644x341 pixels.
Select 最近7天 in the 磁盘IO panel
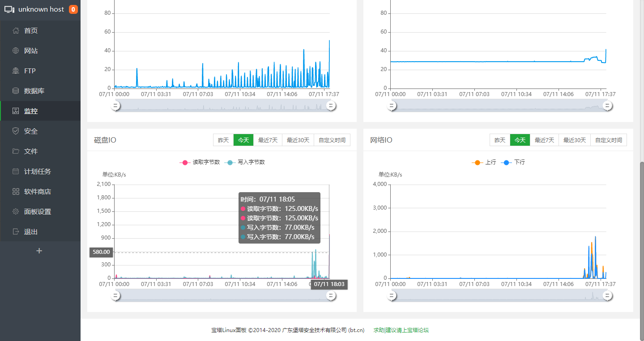[x=268, y=140]
